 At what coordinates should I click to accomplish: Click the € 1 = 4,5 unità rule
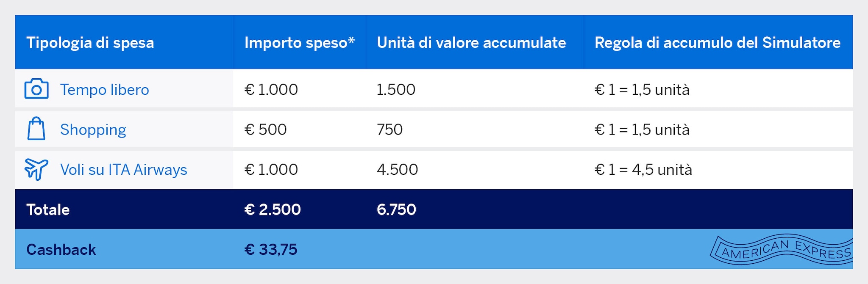643,170
